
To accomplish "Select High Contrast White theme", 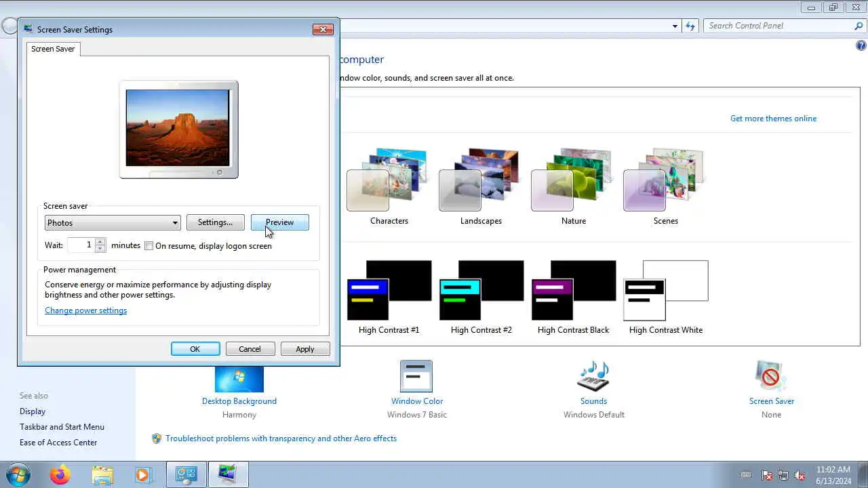I will [665, 290].
